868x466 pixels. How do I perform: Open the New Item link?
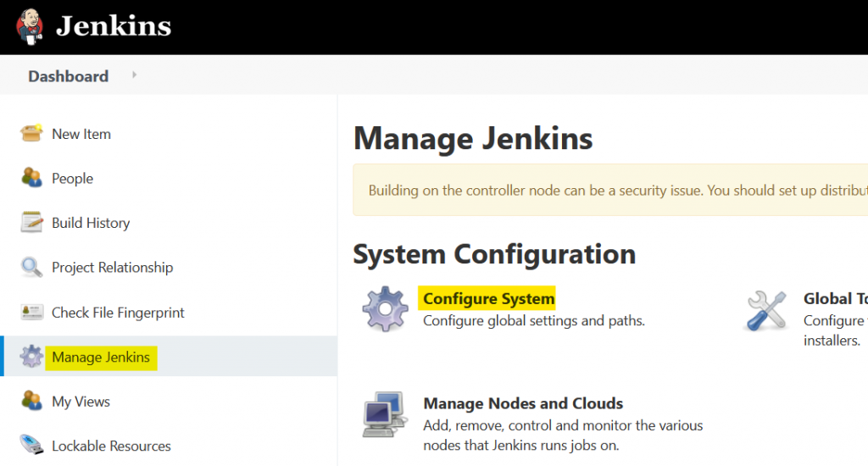click(81, 134)
